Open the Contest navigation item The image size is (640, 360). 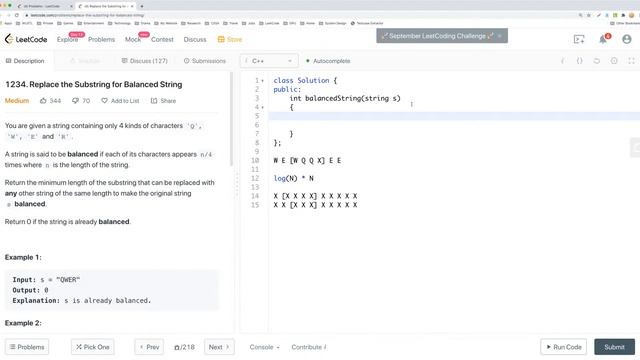(x=162, y=39)
